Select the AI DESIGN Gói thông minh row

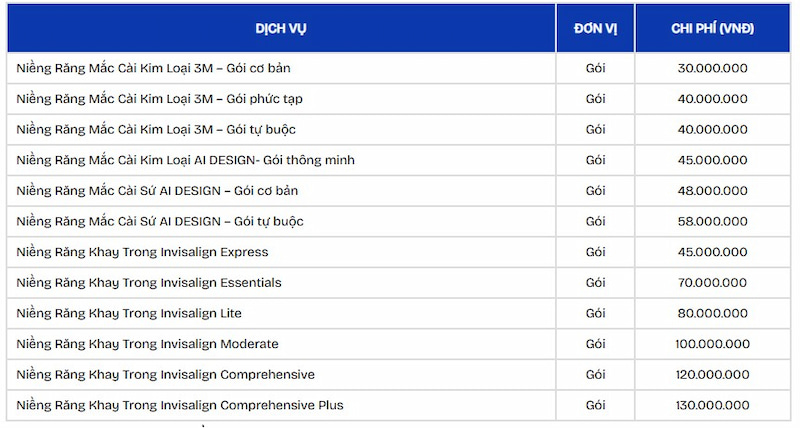coord(186,160)
